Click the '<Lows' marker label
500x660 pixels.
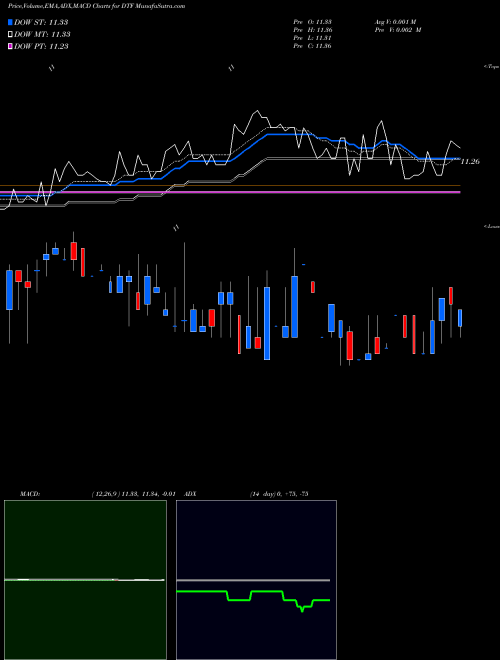[492, 226]
